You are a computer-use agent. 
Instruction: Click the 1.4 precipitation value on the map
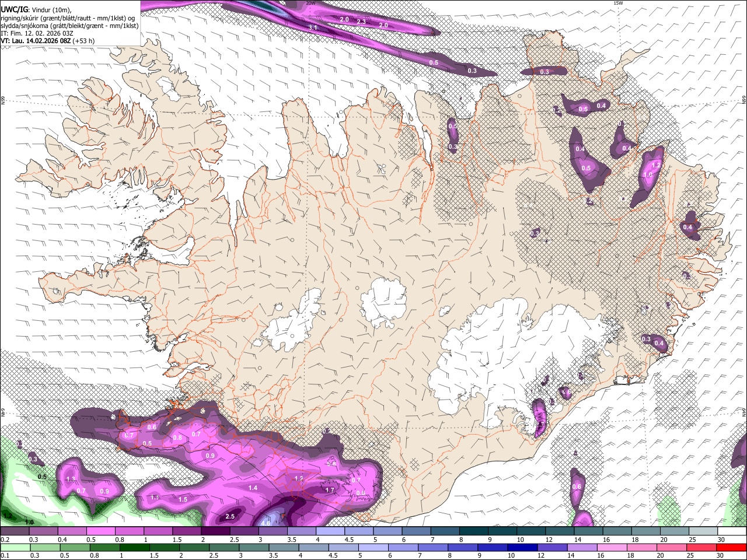tap(253, 488)
